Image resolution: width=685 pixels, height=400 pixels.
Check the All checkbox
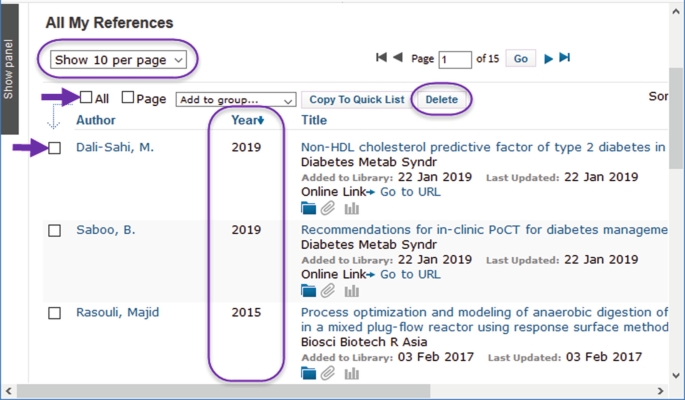(x=86, y=98)
